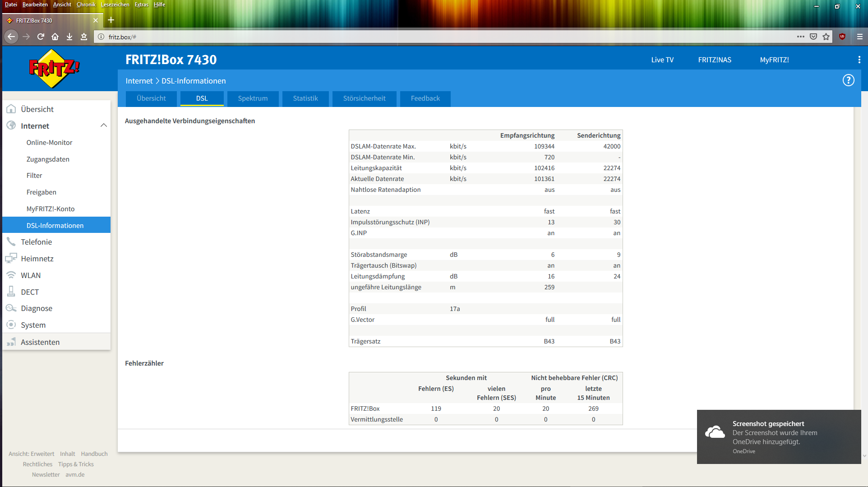Click the help question mark icon
Screen dimensions: 868x487
[x=848, y=80]
